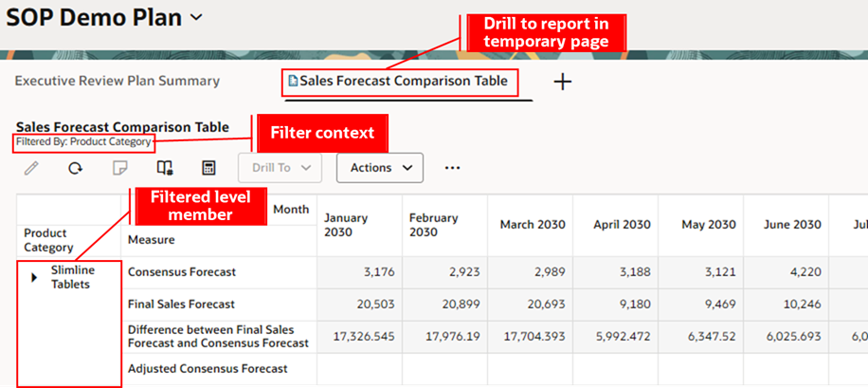Open the more options ellipsis menu
Viewport: 868px width, 388px height.
452,168
